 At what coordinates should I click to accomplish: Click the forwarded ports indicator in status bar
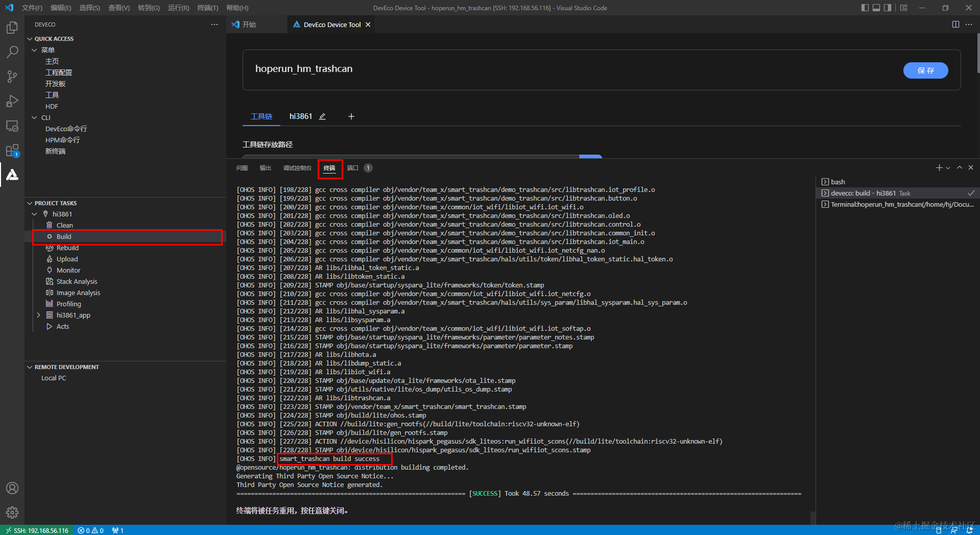pos(118,530)
